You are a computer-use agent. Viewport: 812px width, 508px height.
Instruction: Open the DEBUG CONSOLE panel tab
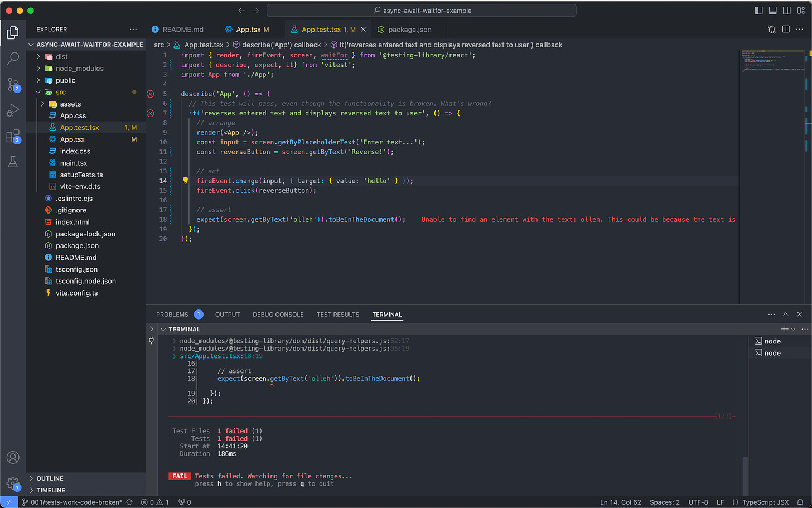coord(278,315)
